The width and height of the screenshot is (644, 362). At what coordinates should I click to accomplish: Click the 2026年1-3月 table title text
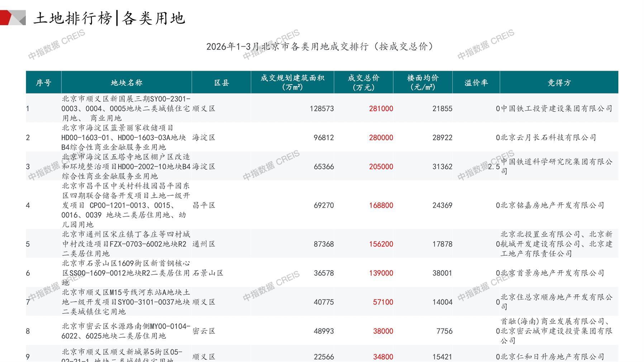pos(320,47)
